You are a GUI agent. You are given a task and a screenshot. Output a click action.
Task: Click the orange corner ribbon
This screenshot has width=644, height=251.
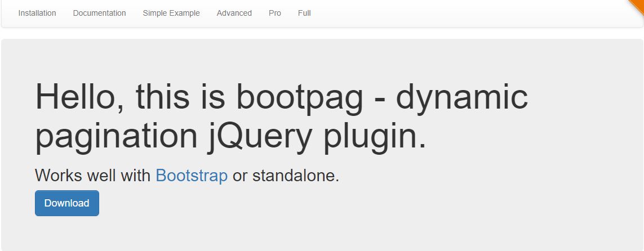(x=637, y=6)
